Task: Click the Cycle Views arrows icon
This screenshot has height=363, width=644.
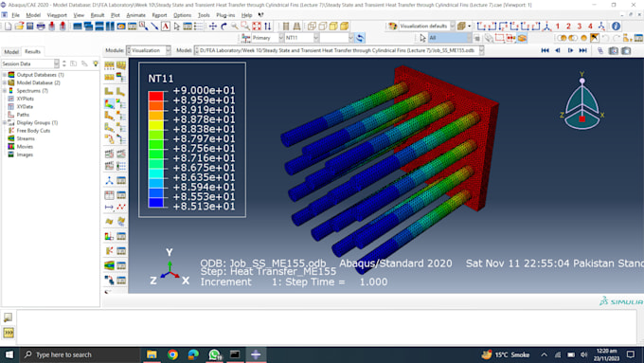Action: click(x=268, y=26)
